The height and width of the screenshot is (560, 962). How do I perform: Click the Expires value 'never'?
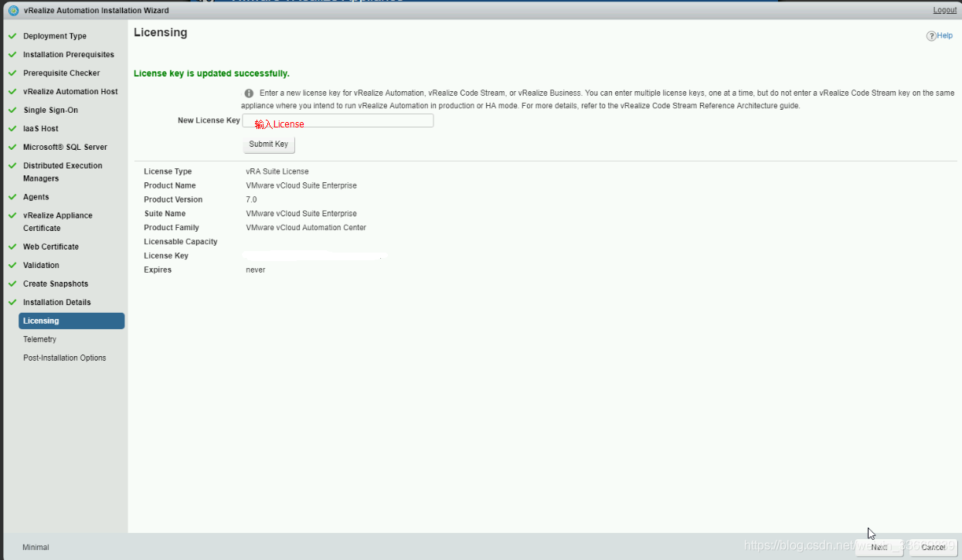pos(256,270)
